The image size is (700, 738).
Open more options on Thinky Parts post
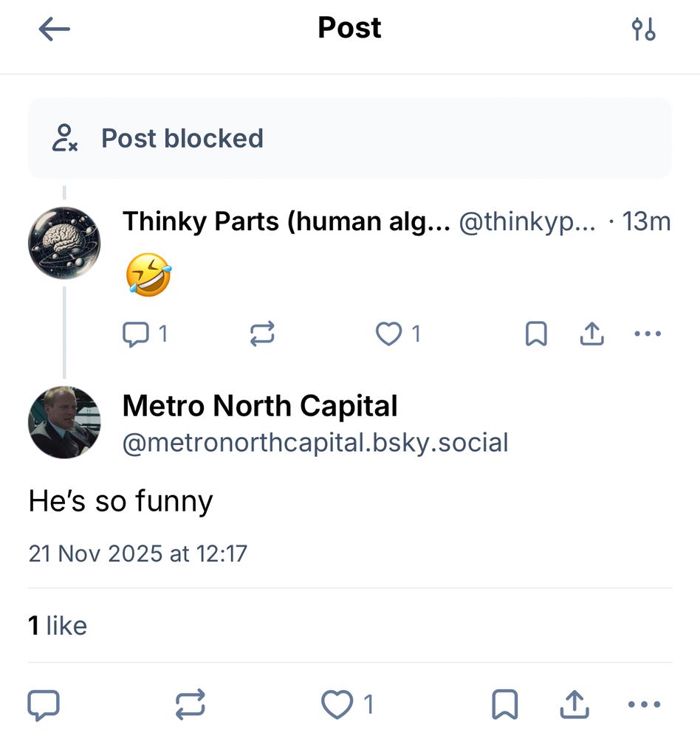(x=648, y=334)
